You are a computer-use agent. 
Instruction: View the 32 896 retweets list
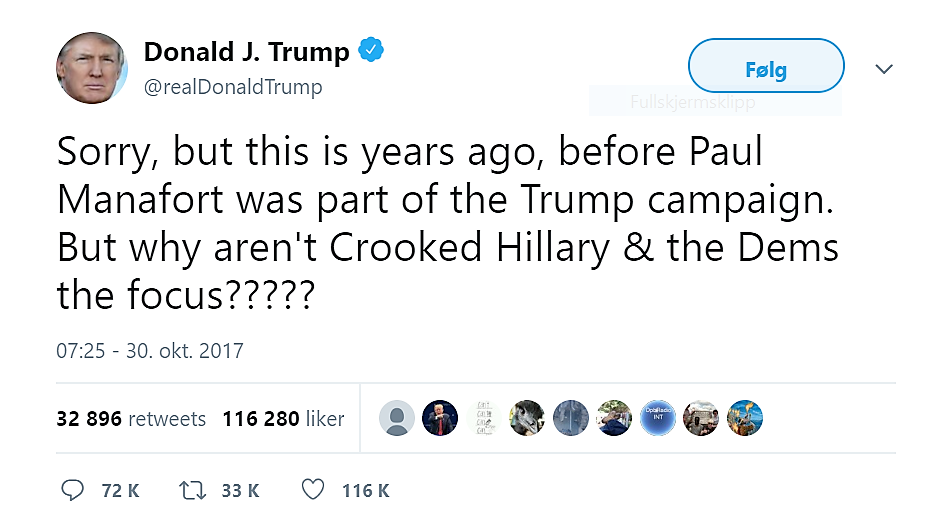[x=131, y=419]
